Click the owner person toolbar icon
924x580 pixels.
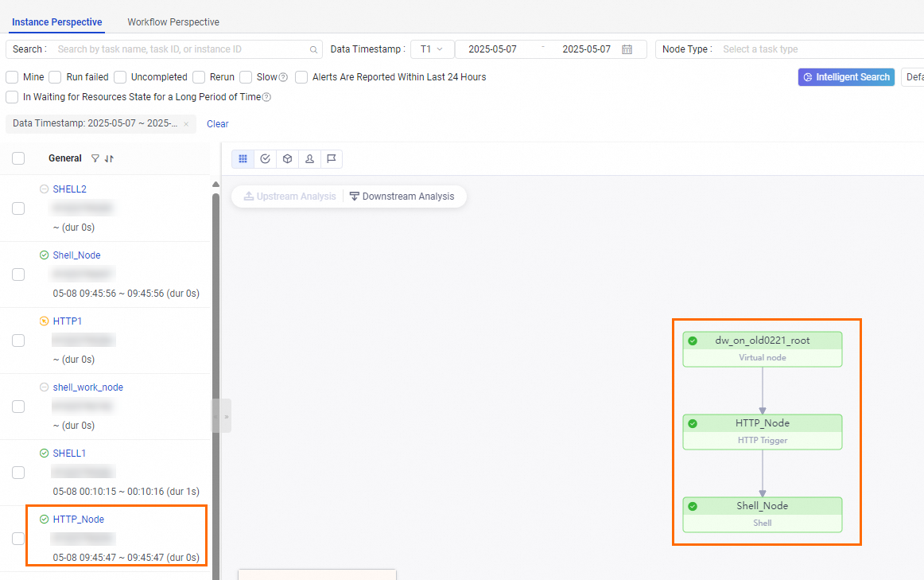pos(309,158)
